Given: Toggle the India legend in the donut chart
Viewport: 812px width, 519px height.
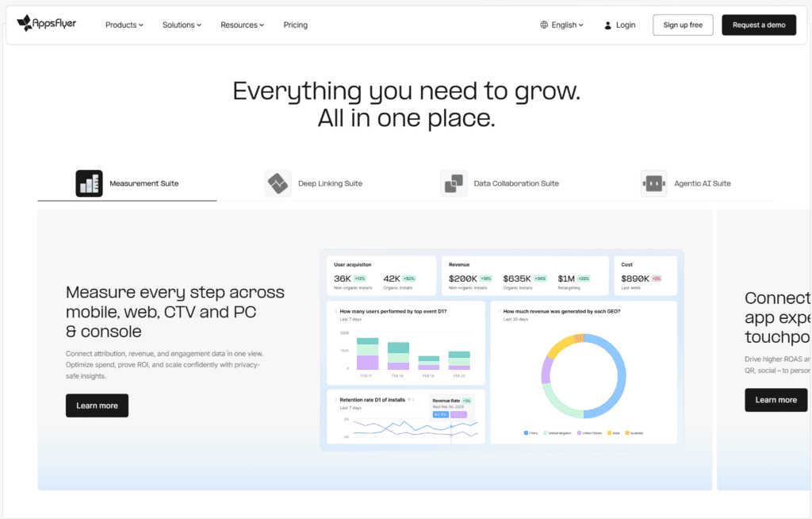Looking at the screenshot, I should pyautogui.click(x=607, y=433).
